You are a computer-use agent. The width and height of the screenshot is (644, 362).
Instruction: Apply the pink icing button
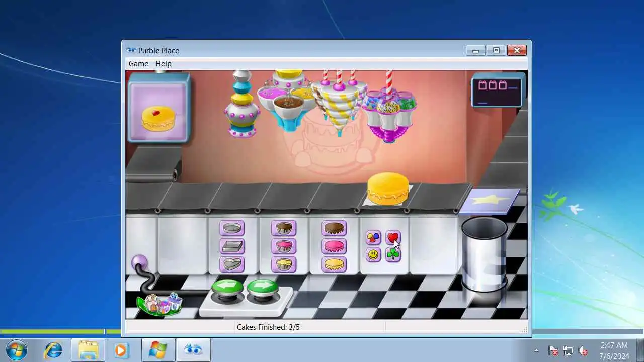click(334, 246)
